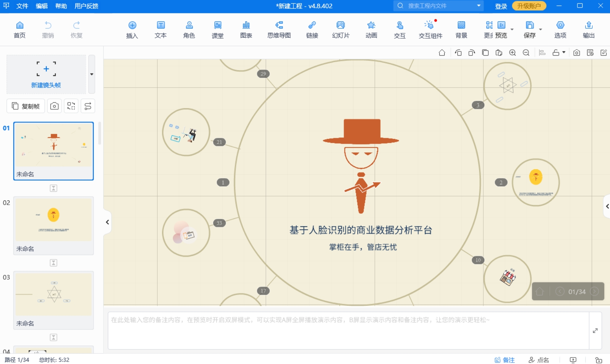Expand the lock dropdown arrow
Viewport: 610px width, 364px height.
(x=564, y=52)
